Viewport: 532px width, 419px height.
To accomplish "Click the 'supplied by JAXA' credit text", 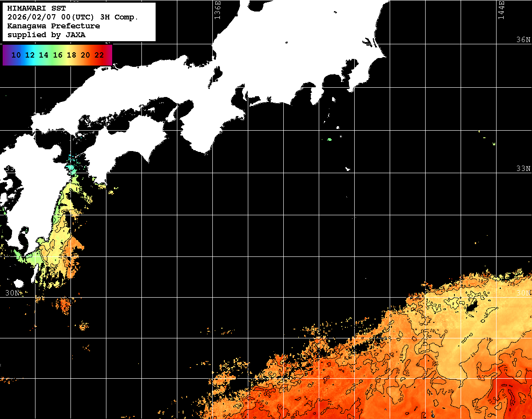I will pyautogui.click(x=46, y=35).
